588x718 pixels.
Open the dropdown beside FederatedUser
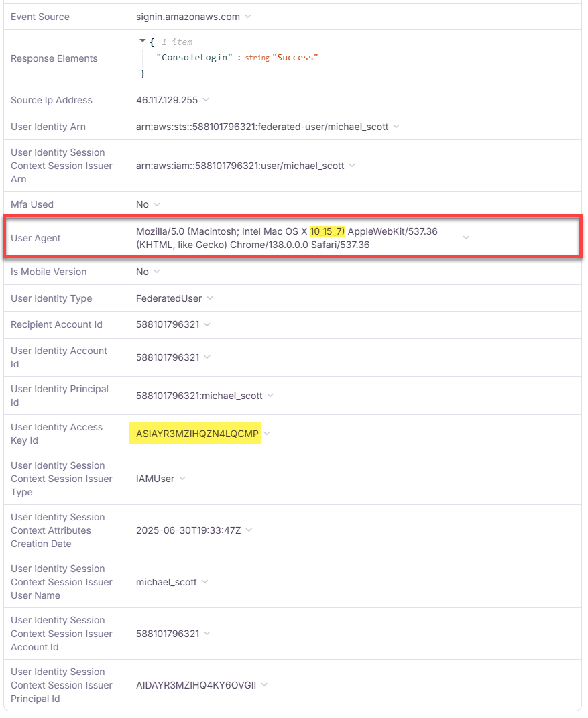[x=209, y=298]
